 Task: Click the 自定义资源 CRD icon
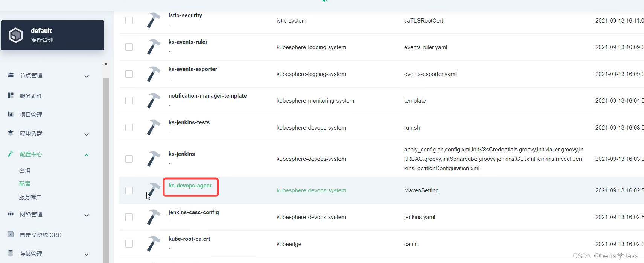coord(11,234)
